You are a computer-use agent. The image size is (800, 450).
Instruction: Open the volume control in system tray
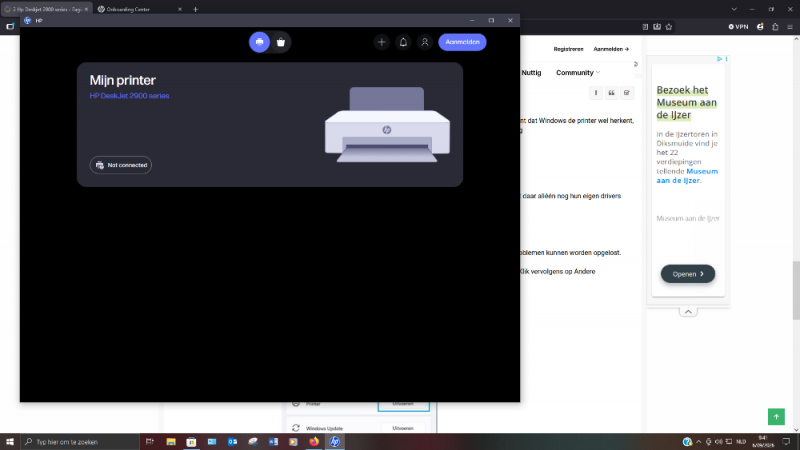coord(718,442)
